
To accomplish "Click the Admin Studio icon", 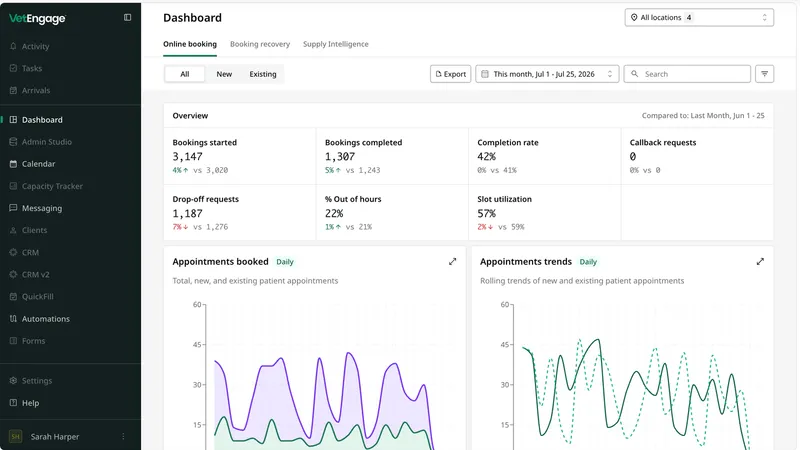I will pos(13,142).
